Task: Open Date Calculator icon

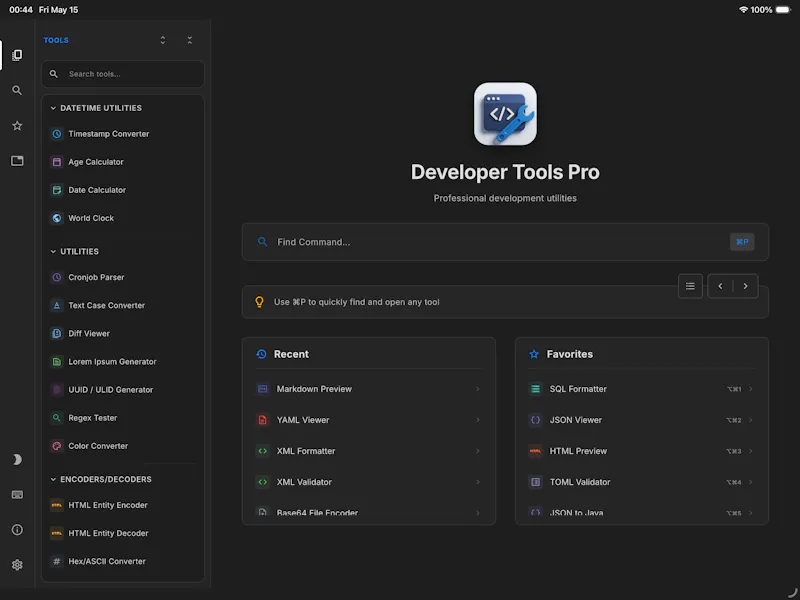Action: click(57, 190)
